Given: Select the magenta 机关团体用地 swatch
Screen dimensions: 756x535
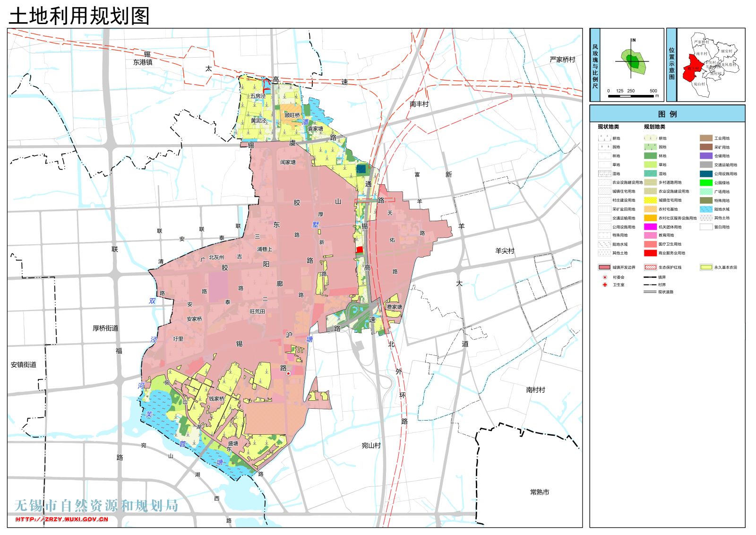Looking at the screenshot, I should [650, 227].
